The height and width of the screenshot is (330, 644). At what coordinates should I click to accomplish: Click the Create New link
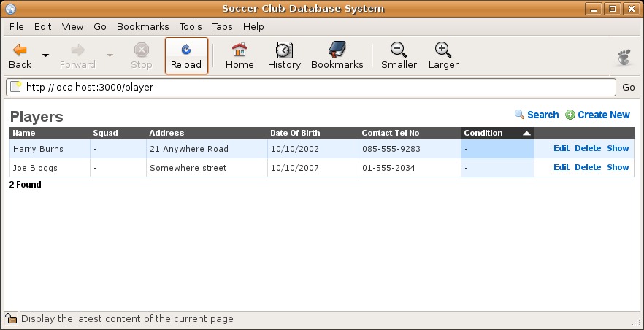(x=603, y=115)
